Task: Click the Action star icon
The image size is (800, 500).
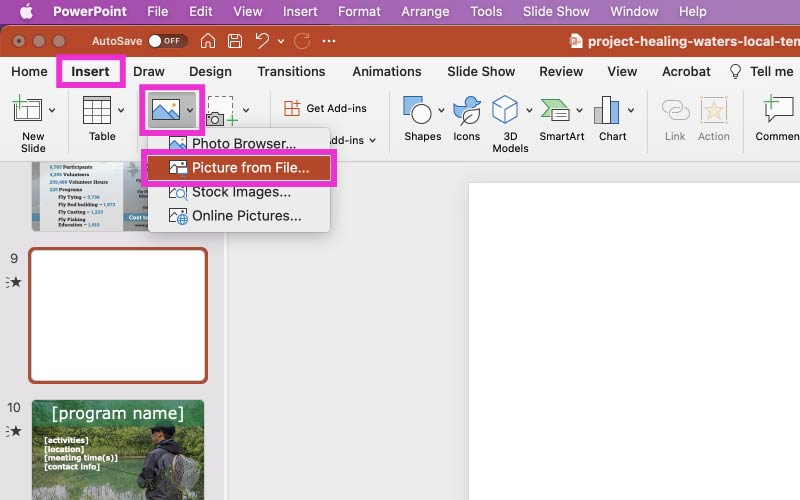Action: point(713,110)
